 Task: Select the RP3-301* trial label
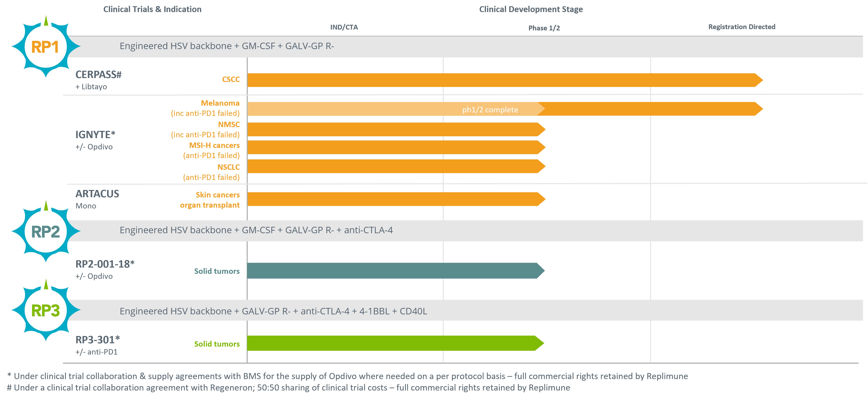(x=98, y=340)
